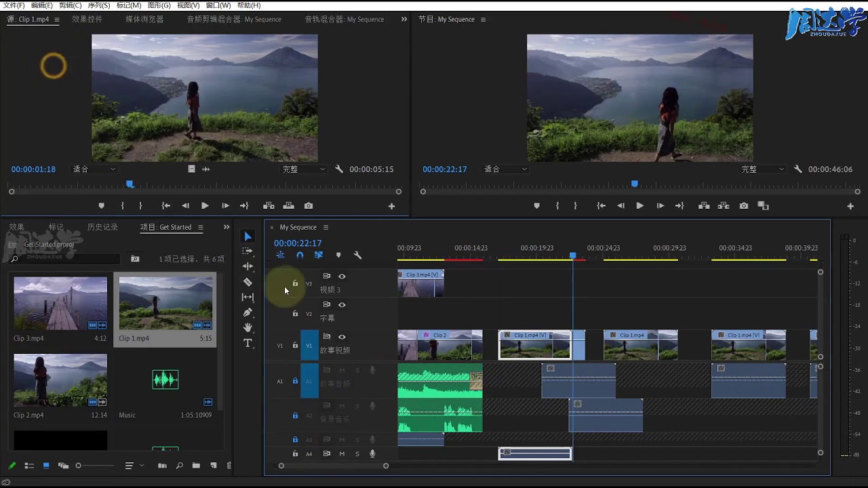
Task: Open the 剪辑(C) menu
Action: 71,5
